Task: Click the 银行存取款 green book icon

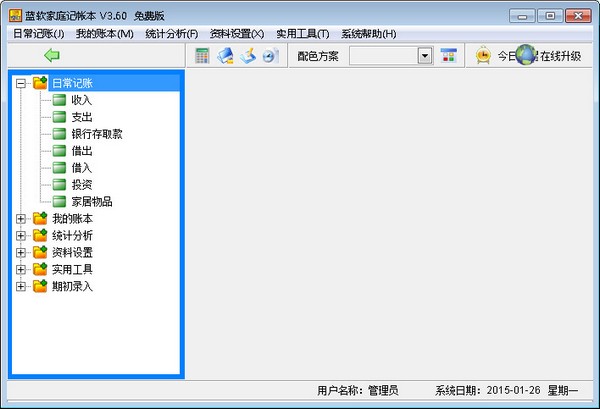Action: [59, 134]
